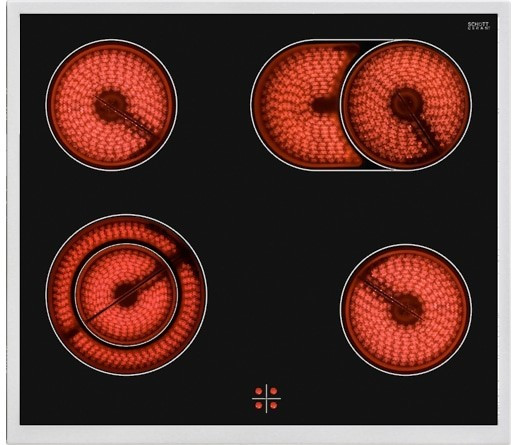Click the SCHOTT CERAN logo
The image size is (512, 445).
point(478,26)
